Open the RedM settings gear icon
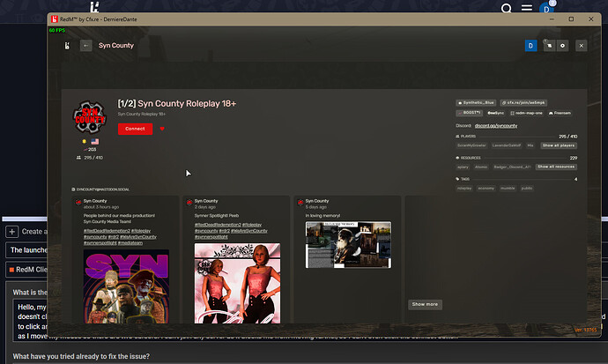608x364 pixels. [x=562, y=46]
